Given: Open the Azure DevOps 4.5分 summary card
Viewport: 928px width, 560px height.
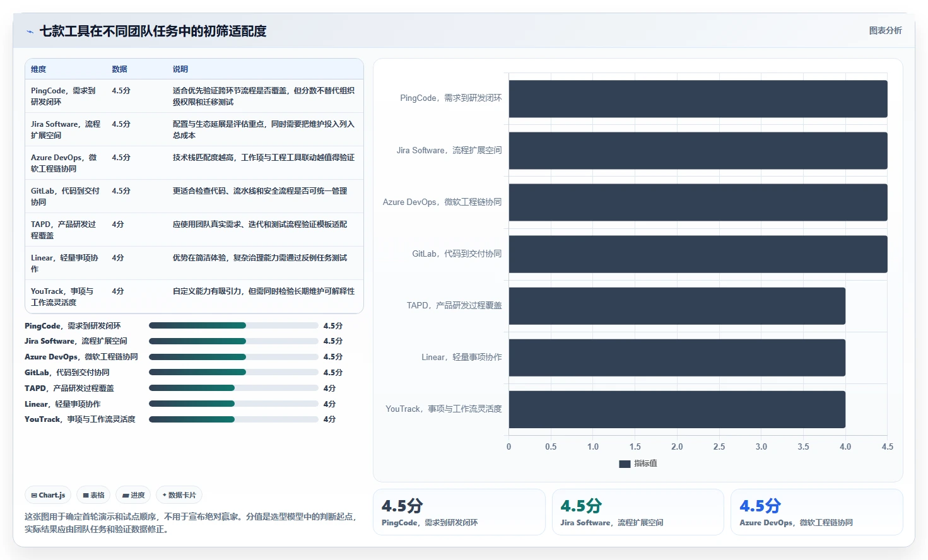Looking at the screenshot, I should click(x=817, y=512).
